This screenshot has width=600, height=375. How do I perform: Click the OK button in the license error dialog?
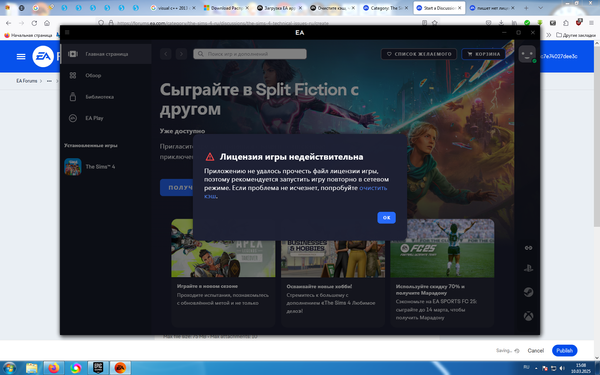[x=386, y=217]
